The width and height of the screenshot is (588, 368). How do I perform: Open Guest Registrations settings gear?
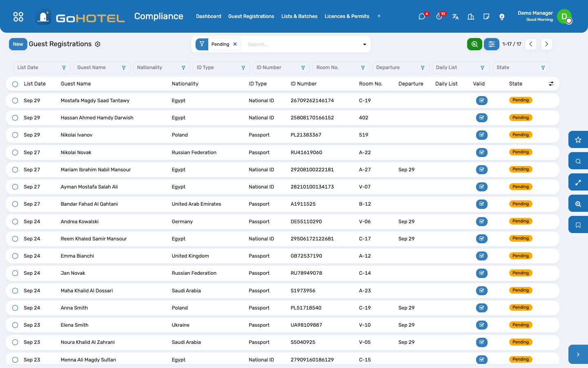[98, 44]
